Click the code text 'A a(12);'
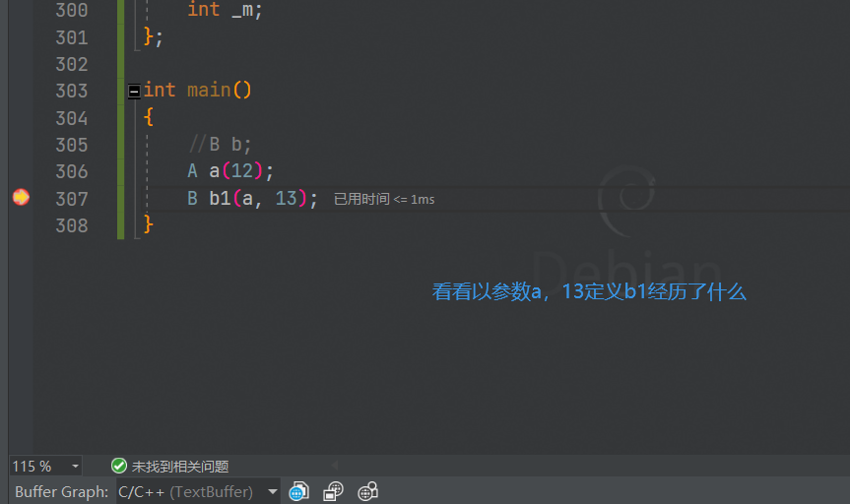The height and width of the screenshot is (504, 850). [x=230, y=171]
